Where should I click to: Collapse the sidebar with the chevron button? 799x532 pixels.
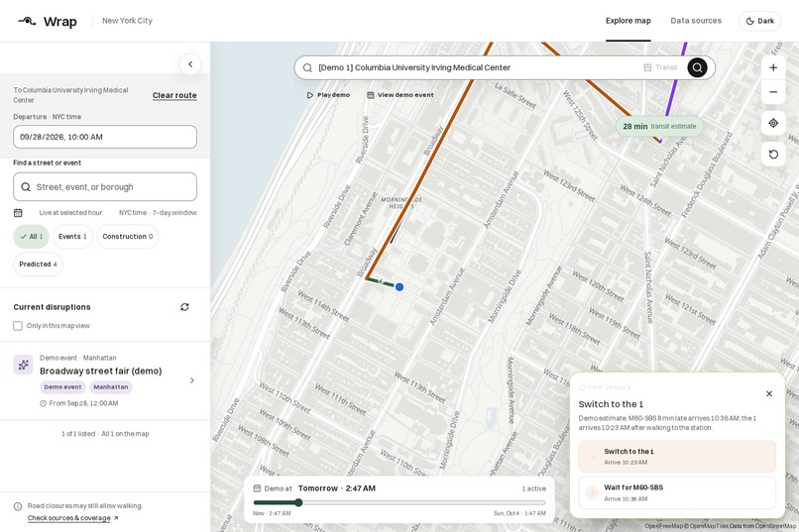pos(190,64)
